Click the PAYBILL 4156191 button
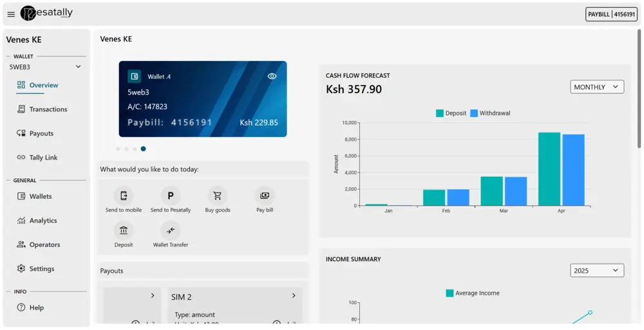The image size is (644, 330). (612, 14)
